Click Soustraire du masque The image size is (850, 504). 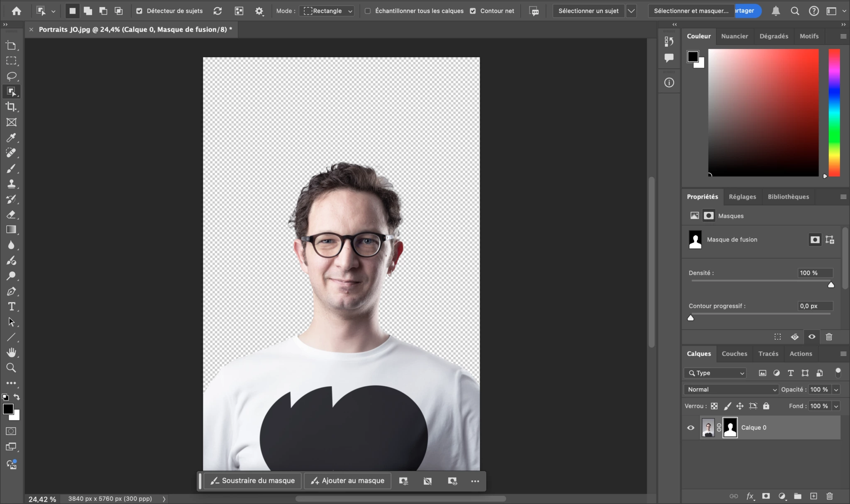point(252,481)
